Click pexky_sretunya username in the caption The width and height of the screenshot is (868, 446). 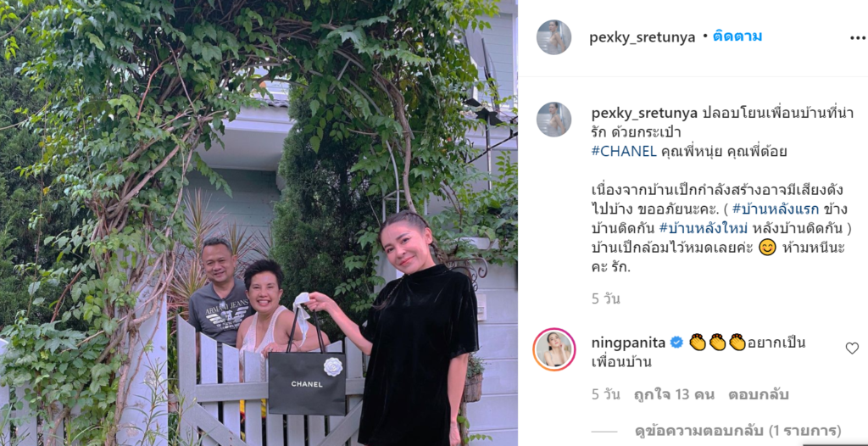click(644, 113)
